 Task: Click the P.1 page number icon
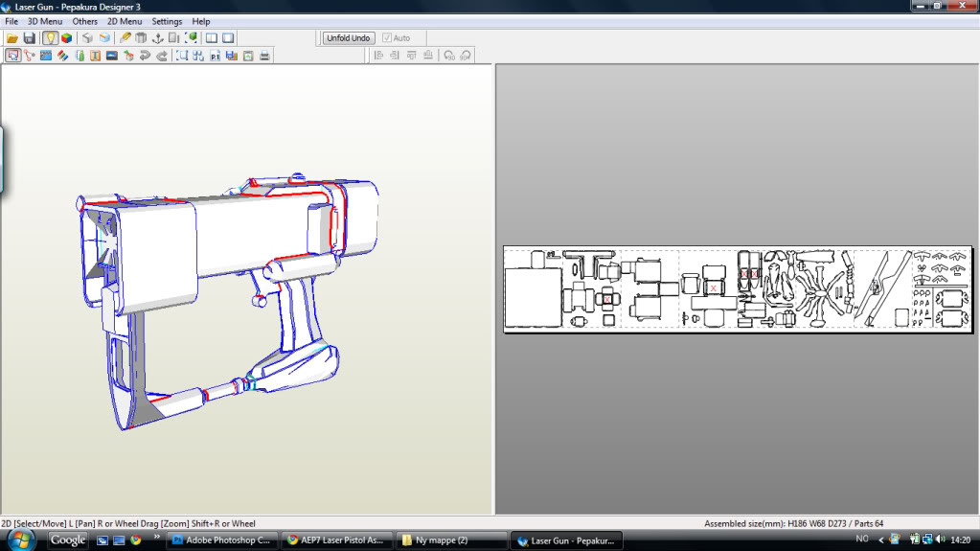[x=215, y=56]
